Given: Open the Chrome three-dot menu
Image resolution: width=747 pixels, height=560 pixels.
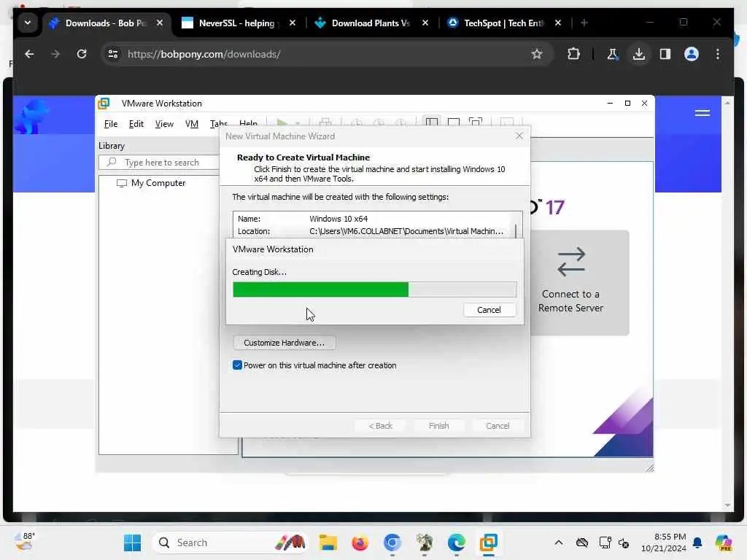Looking at the screenshot, I should (718, 54).
